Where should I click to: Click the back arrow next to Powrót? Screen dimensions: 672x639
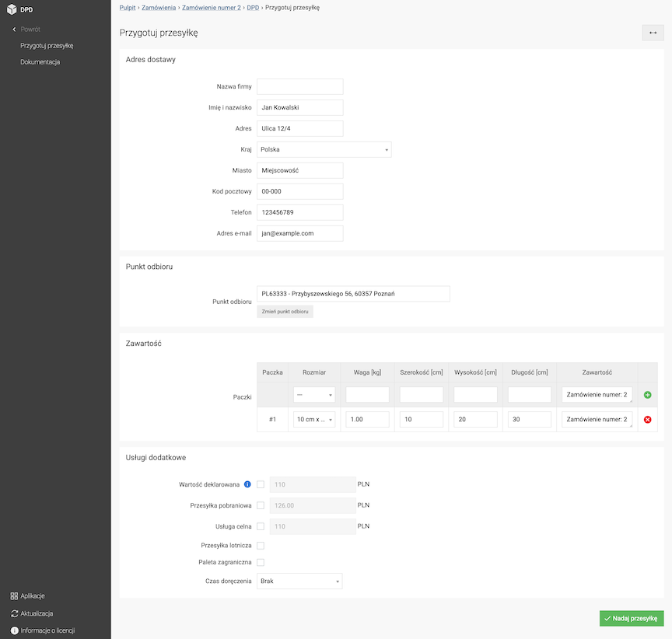point(14,29)
